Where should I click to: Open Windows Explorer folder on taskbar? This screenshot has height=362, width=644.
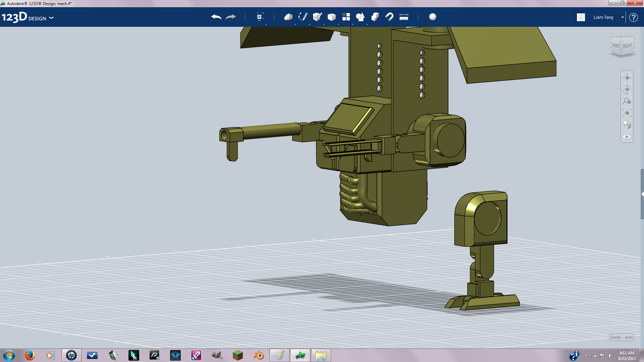pos(321,355)
